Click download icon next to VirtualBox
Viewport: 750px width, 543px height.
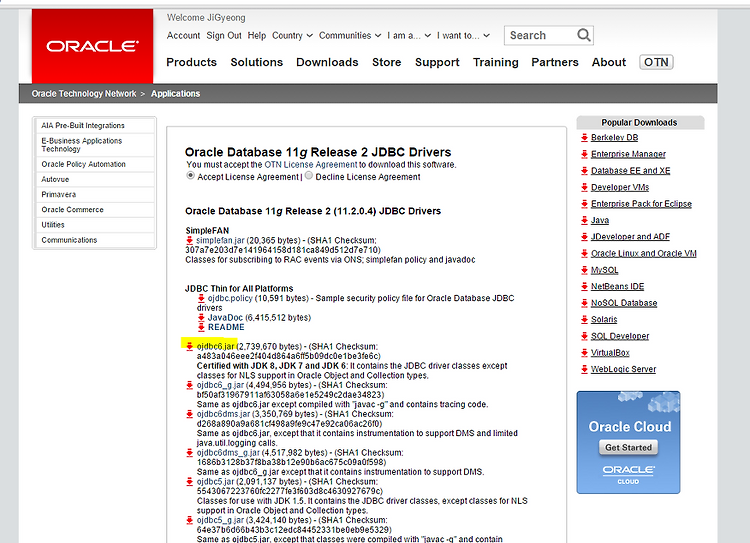point(584,353)
